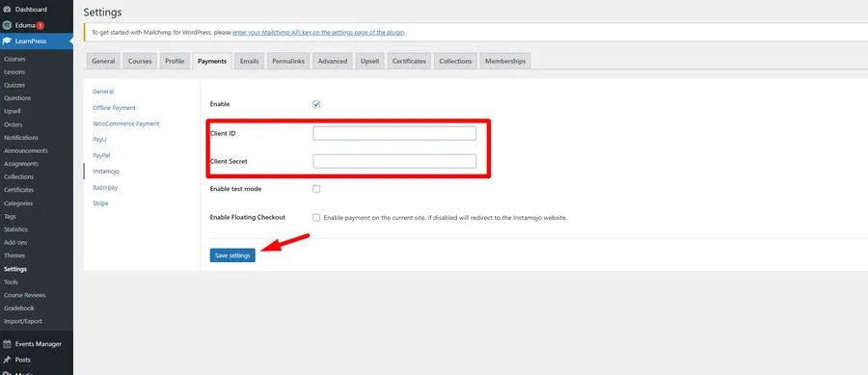Open the Upsell settings tab

pos(369,61)
